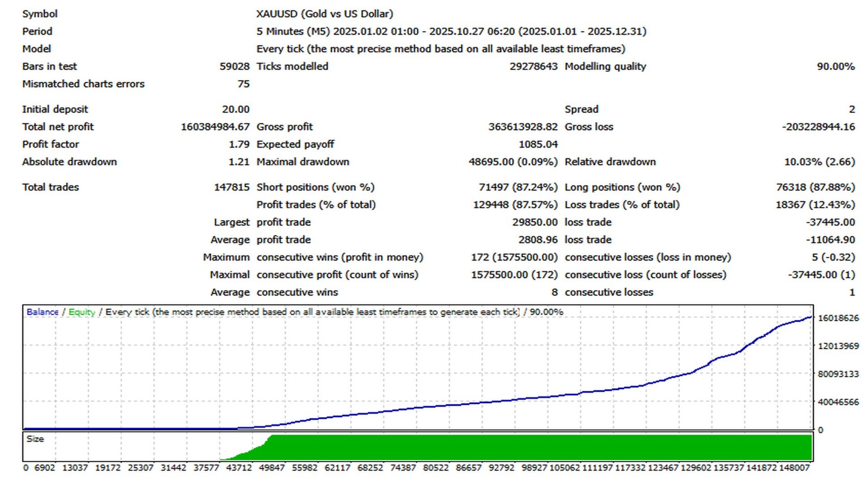Viewport: 868px width, 488px height.
Task: Click the Total net profit value
Action: [215, 127]
